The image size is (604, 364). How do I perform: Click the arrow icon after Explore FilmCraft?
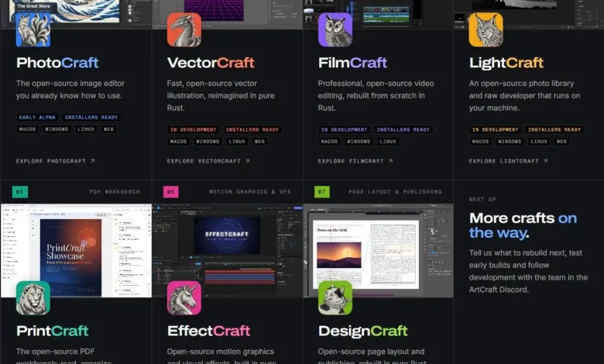pyautogui.click(x=390, y=161)
